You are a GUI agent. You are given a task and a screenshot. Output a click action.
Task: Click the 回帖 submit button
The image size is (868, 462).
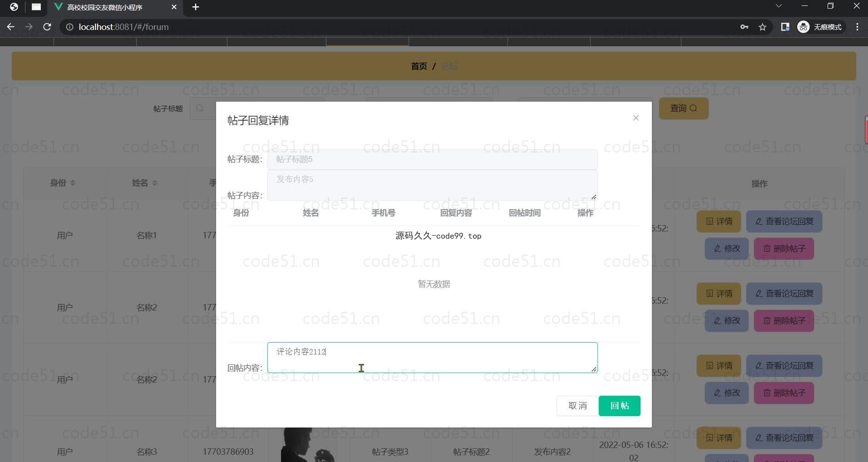(x=619, y=406)
